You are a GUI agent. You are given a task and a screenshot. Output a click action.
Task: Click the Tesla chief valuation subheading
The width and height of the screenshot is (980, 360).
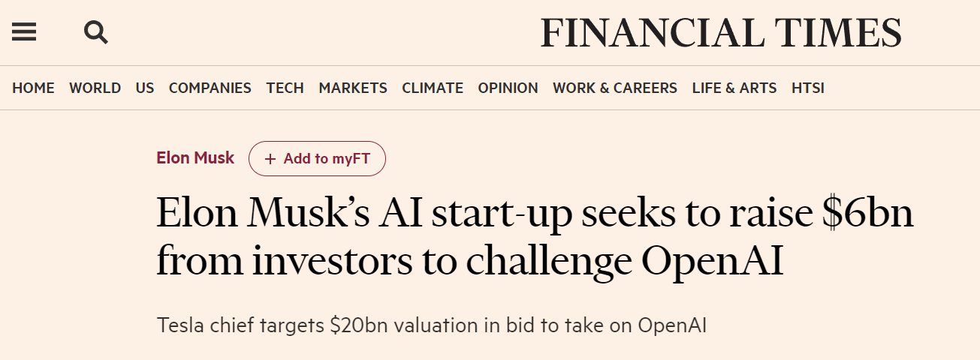click(432, 326)
